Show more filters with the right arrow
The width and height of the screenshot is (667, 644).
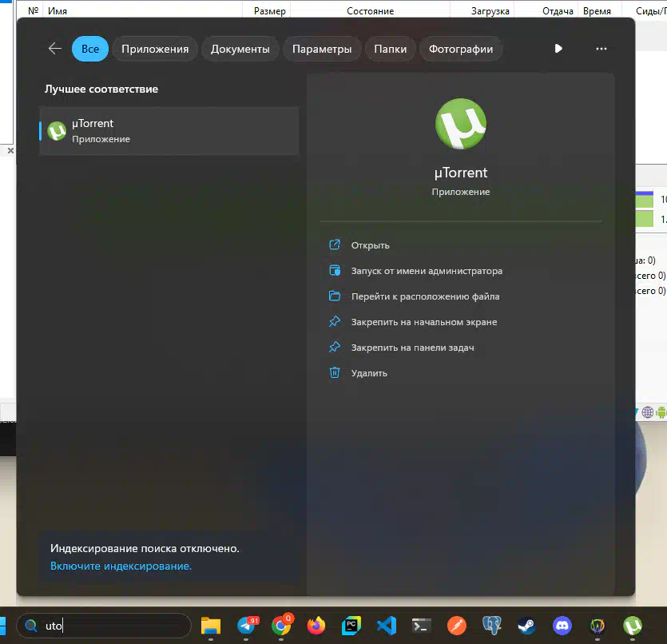pyautogui.click(x=558, y=49)
